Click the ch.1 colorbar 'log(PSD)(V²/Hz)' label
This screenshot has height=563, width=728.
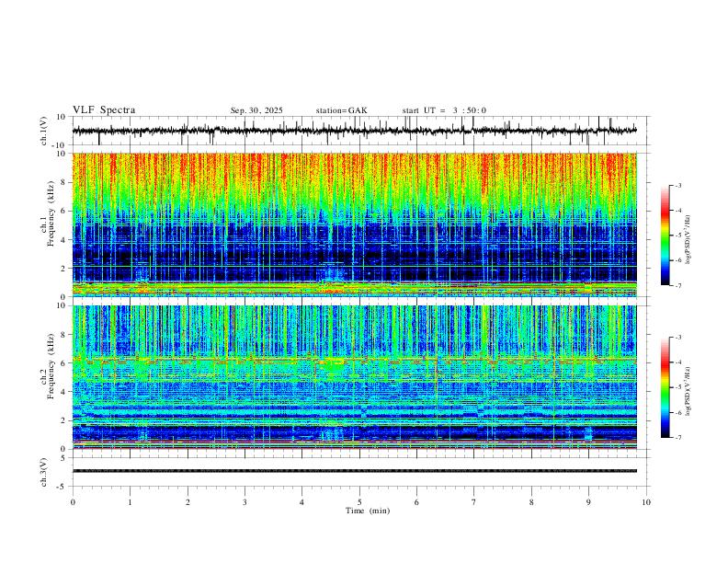click(x=688, y=240)
